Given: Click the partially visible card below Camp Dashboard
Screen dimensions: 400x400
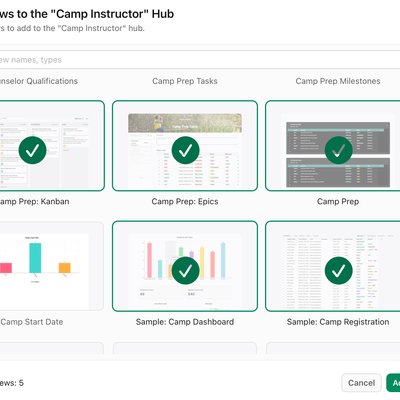Looking at the screenshot, I should click(x=185, y=348).
